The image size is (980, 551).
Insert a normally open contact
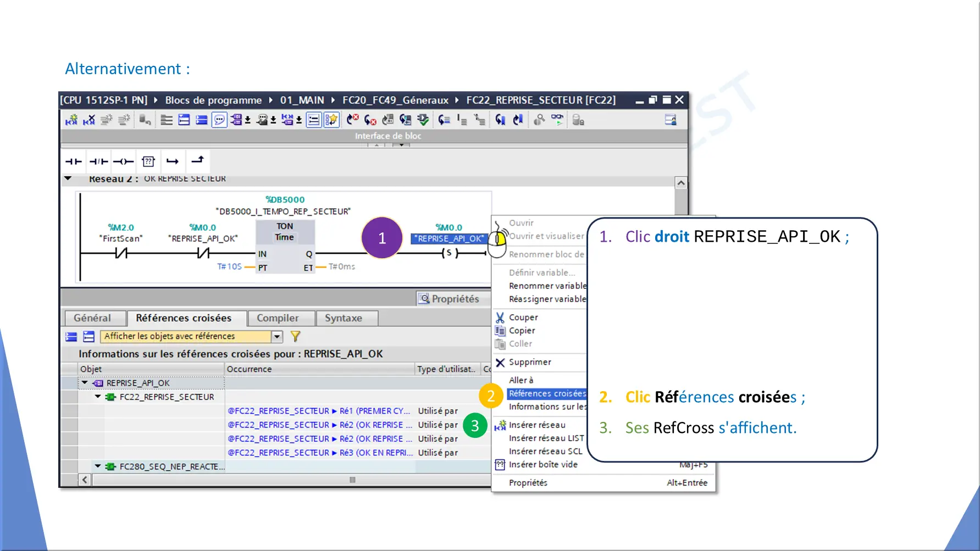[74, 161]
